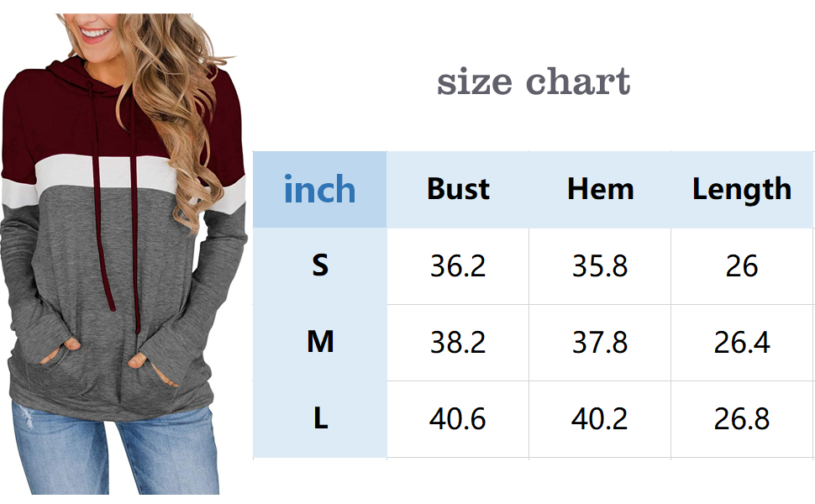Click the 37.8 hem value for M
The width and height of the screenshot is (815, 504).
pyautogui.click(x=599, y=343)
